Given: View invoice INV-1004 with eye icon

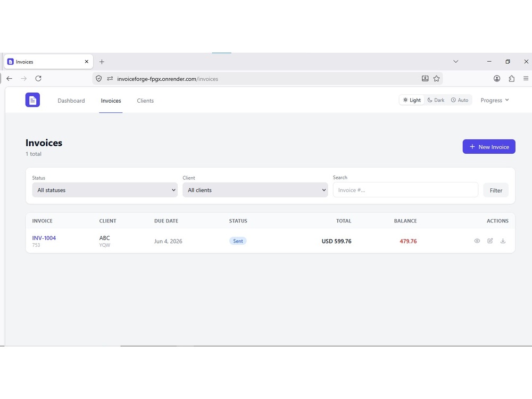Looking at the screenshot, I should point(477,241).
